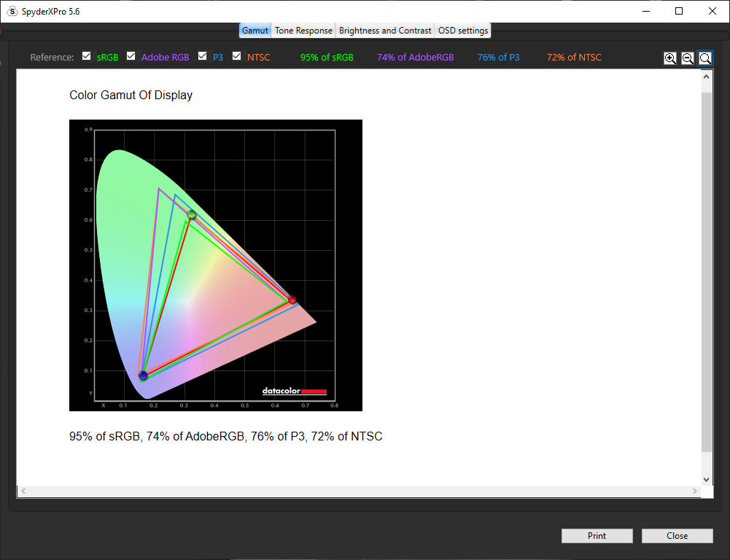Uncheck the sRGB reference checkbox
The width and height of the screenshot is (730, 560).
[x=86, y=56]
